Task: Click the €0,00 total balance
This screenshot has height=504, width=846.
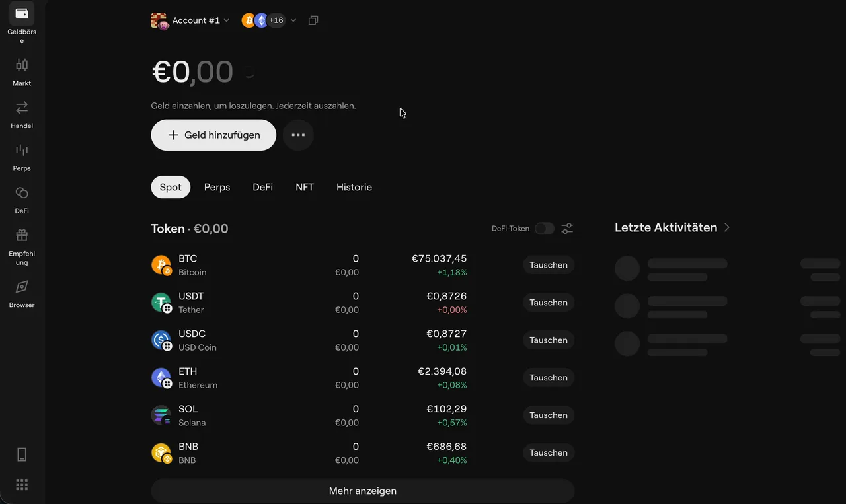Action: (192, 71)
